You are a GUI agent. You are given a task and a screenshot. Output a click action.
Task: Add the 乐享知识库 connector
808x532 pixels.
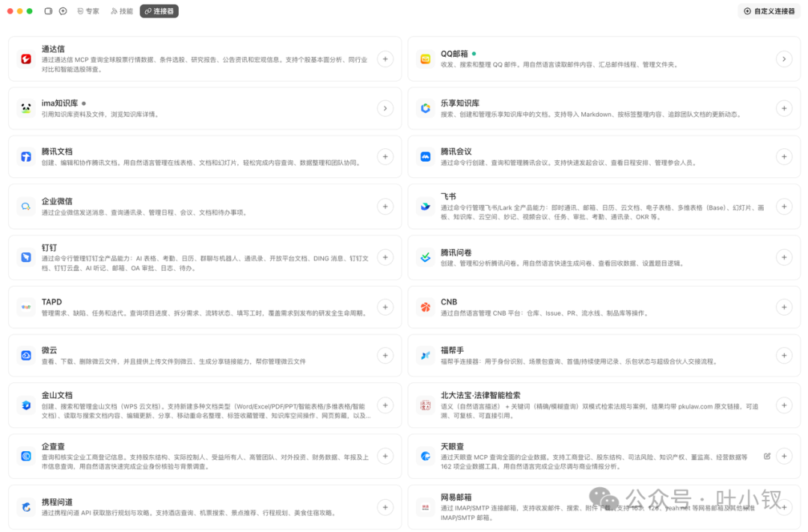point(784,108)
